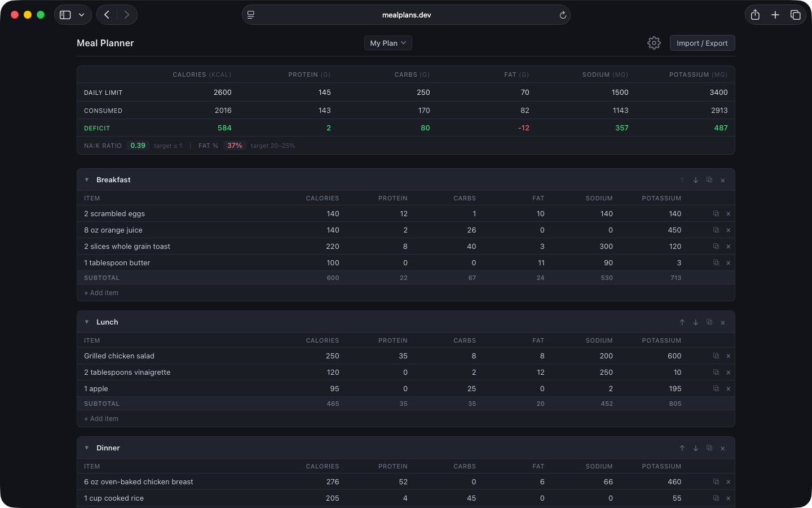Remove the 1 tablespoon butter item
Viewport: 812px width, 508px height.
click(728, 263)
